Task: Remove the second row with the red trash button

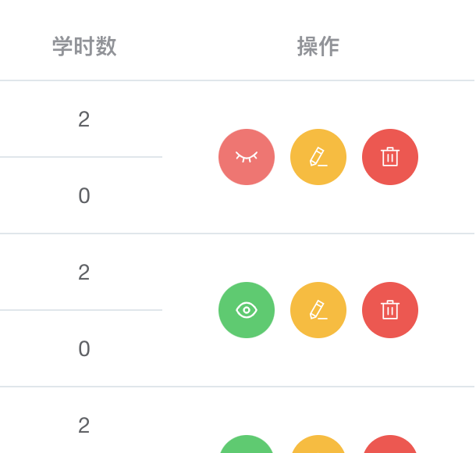Action: 390,310
